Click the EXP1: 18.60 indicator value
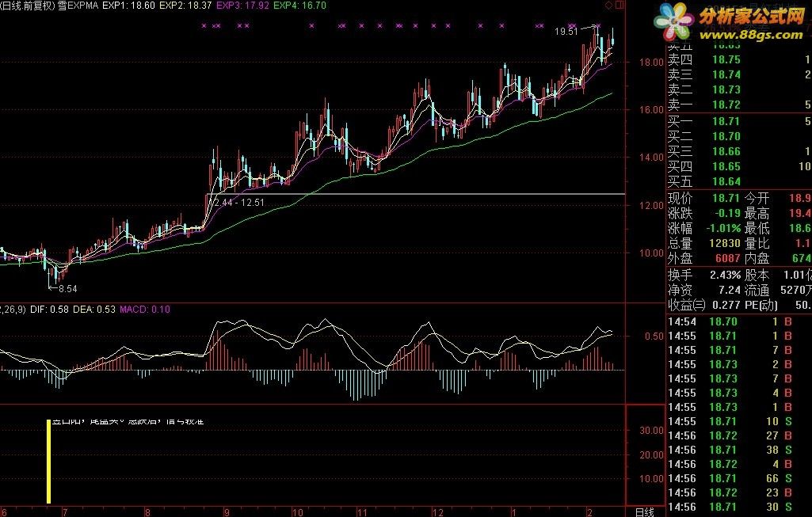This screenshot has width=812, height=517. click(128, 6)
